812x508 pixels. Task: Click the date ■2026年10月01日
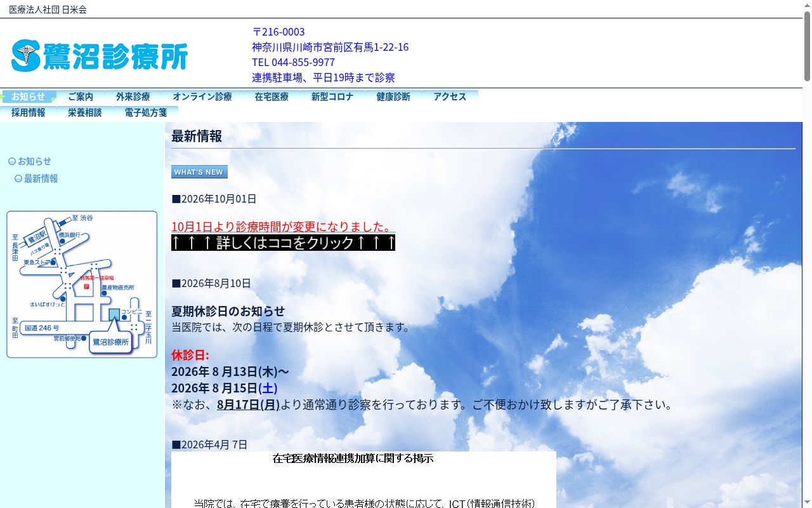(x=214, y=199)
